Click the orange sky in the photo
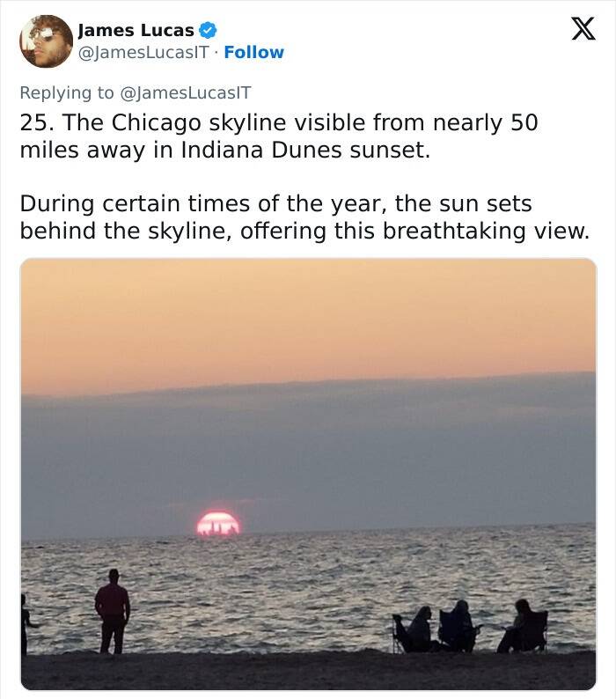This screenshot has height=699, width=616. pos(308,317)
